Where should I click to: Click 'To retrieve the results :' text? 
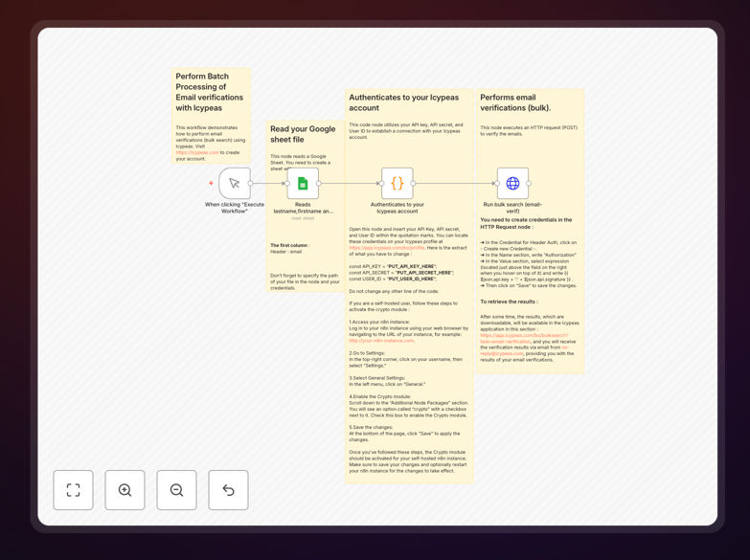pyautogui.click(x=509, y=302)
